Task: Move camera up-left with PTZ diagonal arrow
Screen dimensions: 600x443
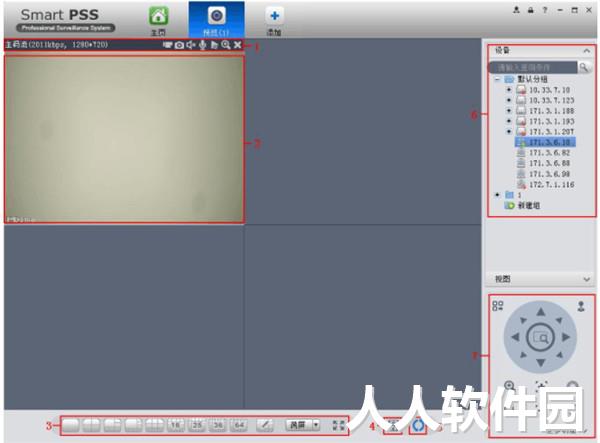Action: pos(523,320)
